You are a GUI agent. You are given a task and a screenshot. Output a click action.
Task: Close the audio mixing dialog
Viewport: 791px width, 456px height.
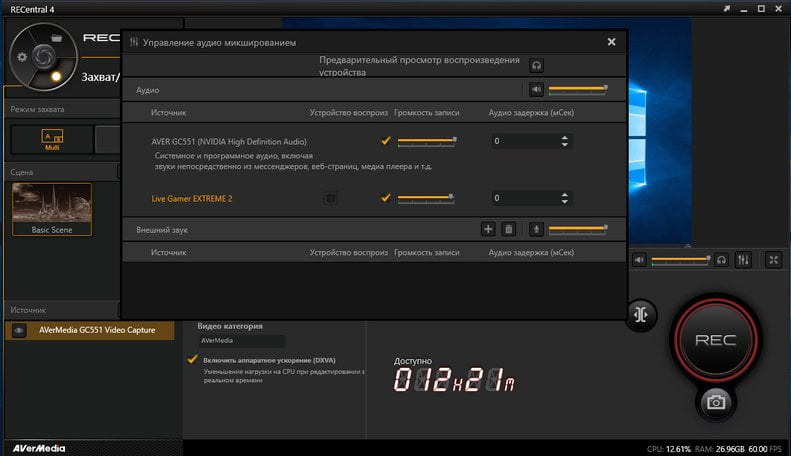click(x=611, y=42)
